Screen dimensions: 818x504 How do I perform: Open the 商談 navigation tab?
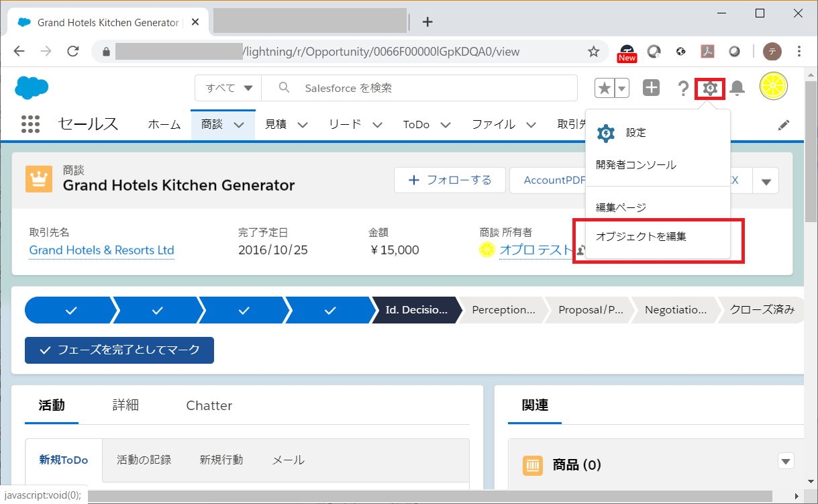click(212, 124)
